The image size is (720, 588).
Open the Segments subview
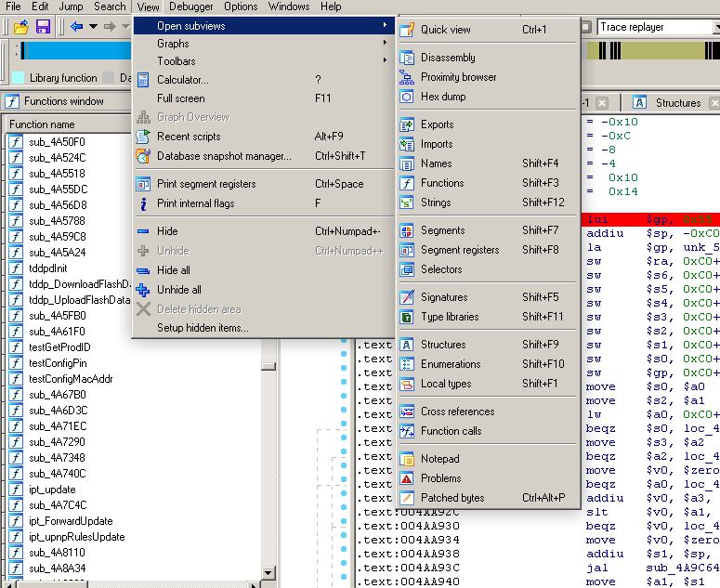488,230
